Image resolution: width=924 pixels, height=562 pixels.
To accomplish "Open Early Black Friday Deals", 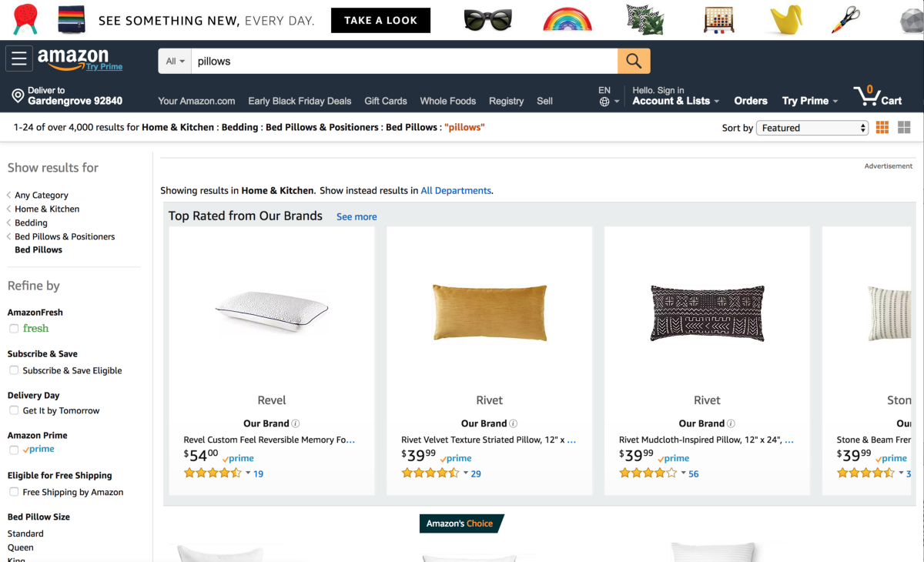I will coord(300,101).
